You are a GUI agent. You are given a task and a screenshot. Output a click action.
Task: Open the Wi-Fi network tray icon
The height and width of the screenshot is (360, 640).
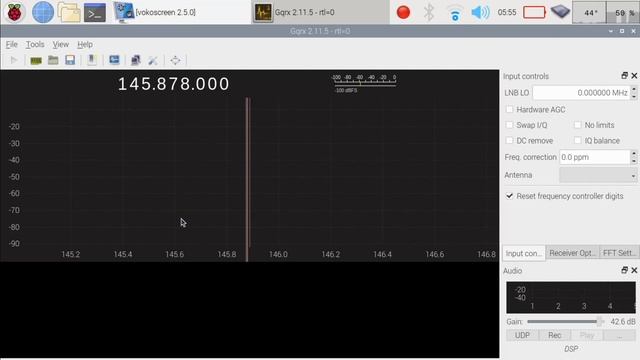pyautogui.click(x=455, y=13)
